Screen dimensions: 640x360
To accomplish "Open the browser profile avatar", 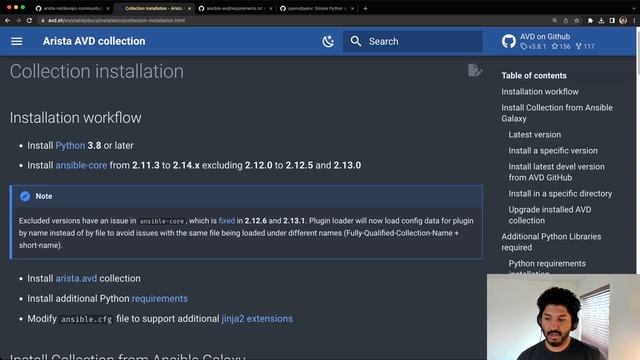I will pos(623,20).
